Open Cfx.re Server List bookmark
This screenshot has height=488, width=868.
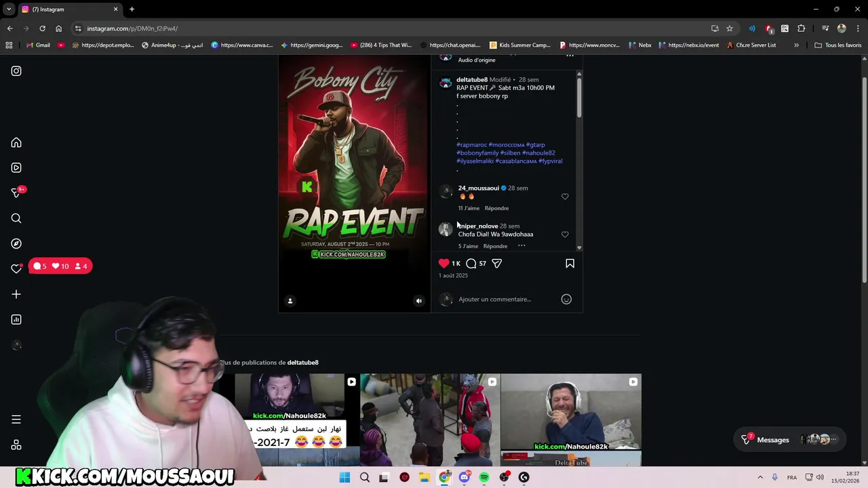tap(751, 45)
